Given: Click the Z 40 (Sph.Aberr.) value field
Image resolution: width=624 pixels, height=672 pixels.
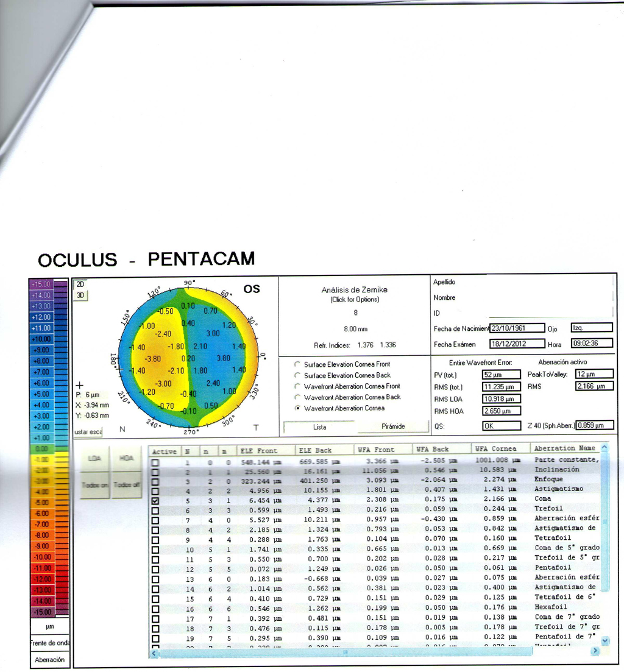Looking at the screenshot, I should [x=594, y=425].
